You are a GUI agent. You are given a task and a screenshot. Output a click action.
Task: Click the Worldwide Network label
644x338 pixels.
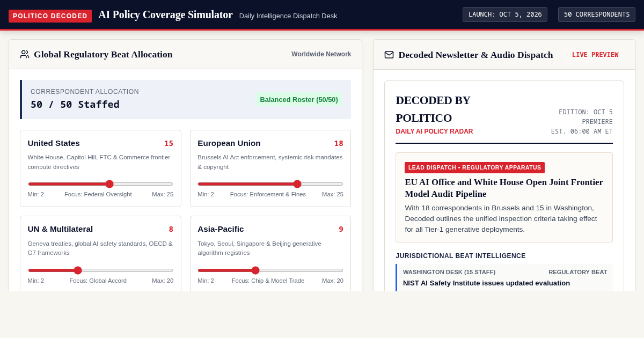(321, 54)
